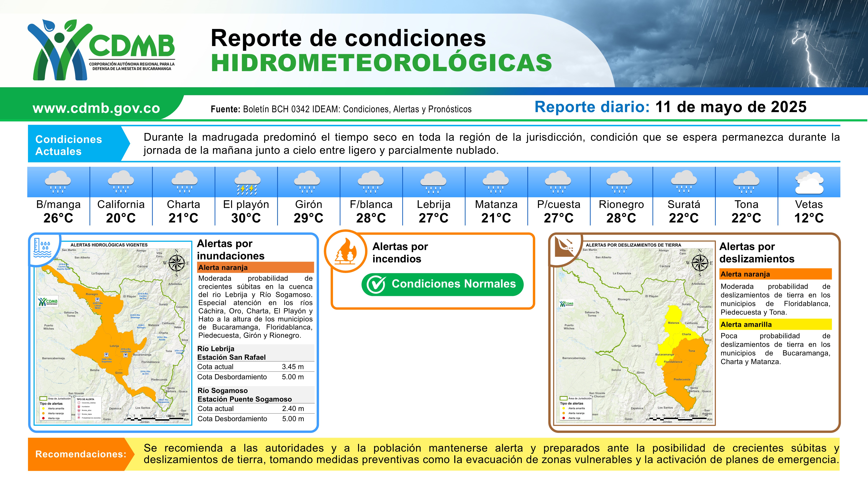Click the Condiciones Normales green button
This screenshot has width=868, height=488.
click(442, 285)
